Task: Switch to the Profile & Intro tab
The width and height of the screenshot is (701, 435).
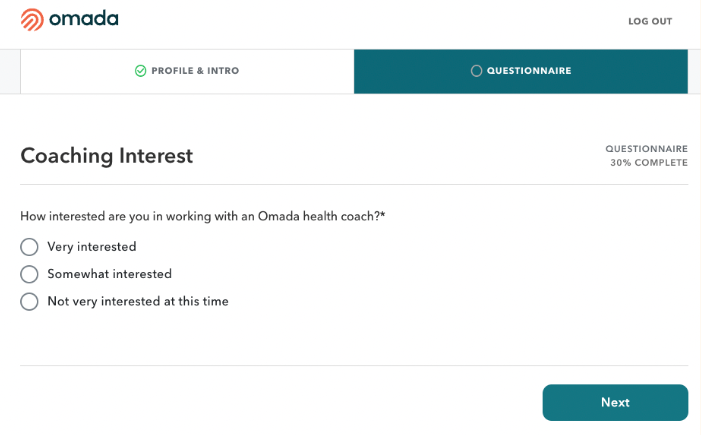Action: (x=187, y=71)
